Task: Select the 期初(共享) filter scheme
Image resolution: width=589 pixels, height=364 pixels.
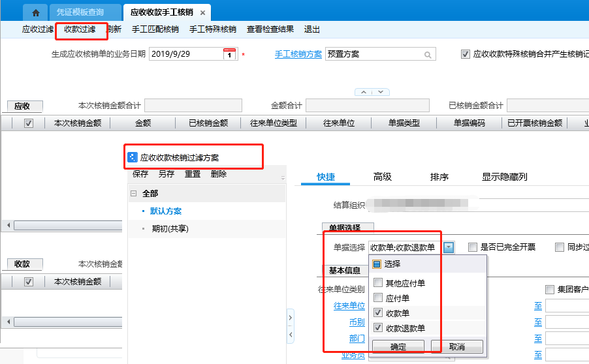Action: pyautogui.click(x=170, y=229)
